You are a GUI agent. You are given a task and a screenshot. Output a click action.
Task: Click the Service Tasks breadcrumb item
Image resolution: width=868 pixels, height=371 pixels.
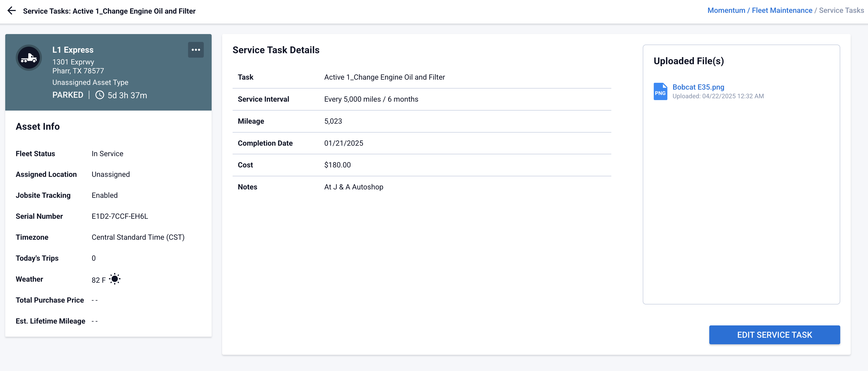click(x=841, y=10)
